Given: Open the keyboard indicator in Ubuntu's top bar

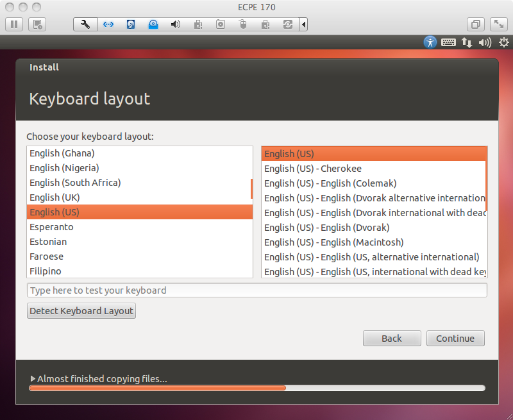Looking at the screenshot, I should pos(448,42).
